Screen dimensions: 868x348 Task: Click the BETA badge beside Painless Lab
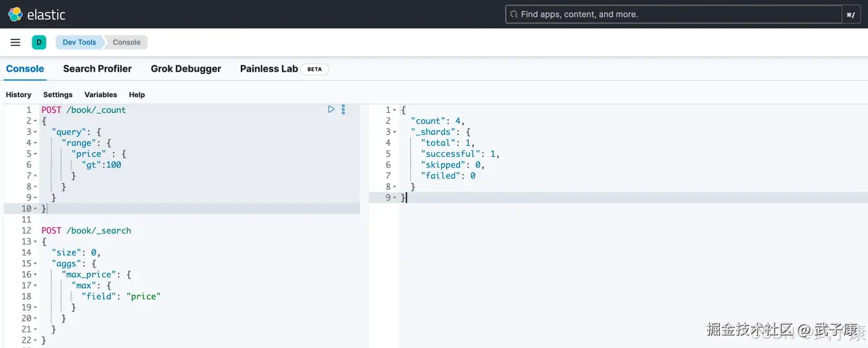coord(314,69)
